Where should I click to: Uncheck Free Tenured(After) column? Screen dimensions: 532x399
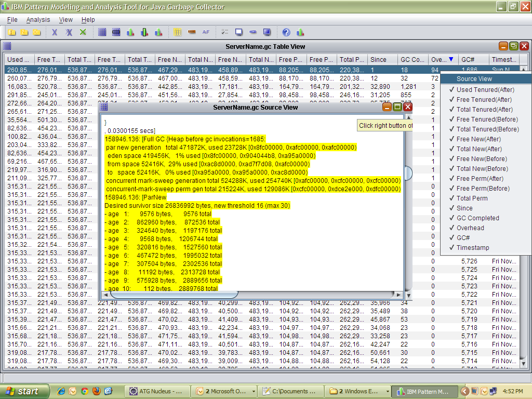tap(486, 99)
